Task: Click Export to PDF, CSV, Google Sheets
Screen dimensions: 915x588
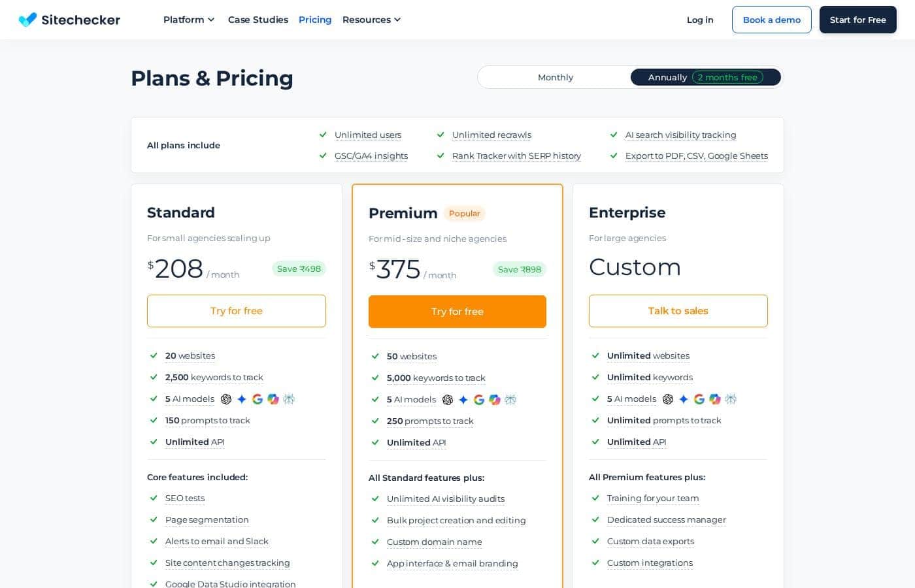Action: coord(697,155)
